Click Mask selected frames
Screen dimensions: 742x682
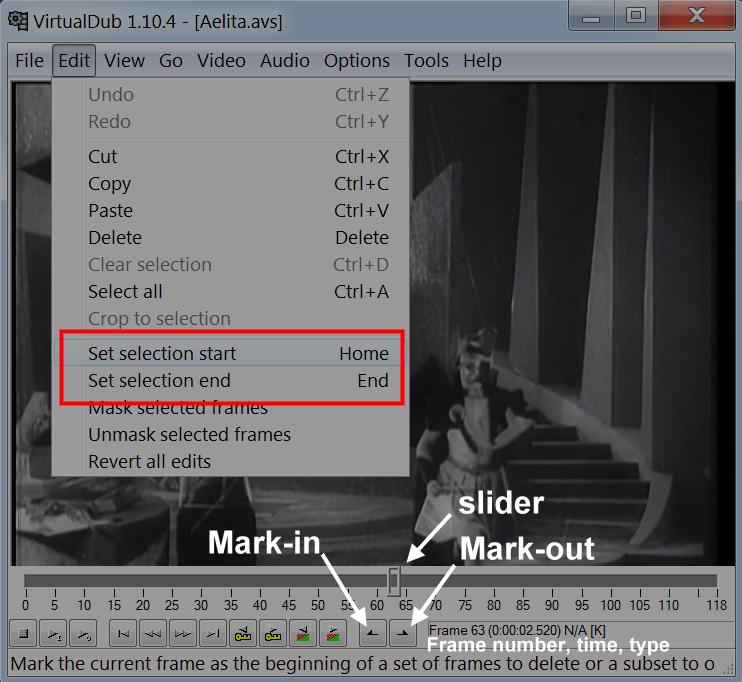[x=231, y=407]
